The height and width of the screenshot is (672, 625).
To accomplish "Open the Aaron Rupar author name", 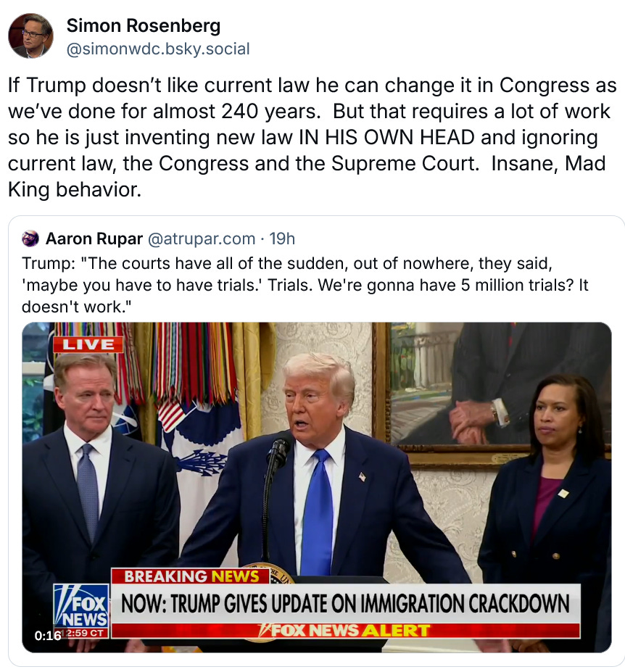I will coord(94,238).
